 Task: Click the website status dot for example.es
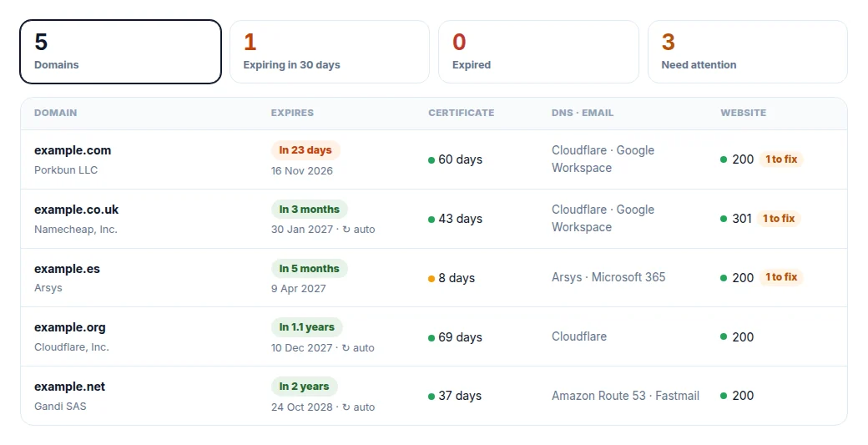tap(724, 278)
